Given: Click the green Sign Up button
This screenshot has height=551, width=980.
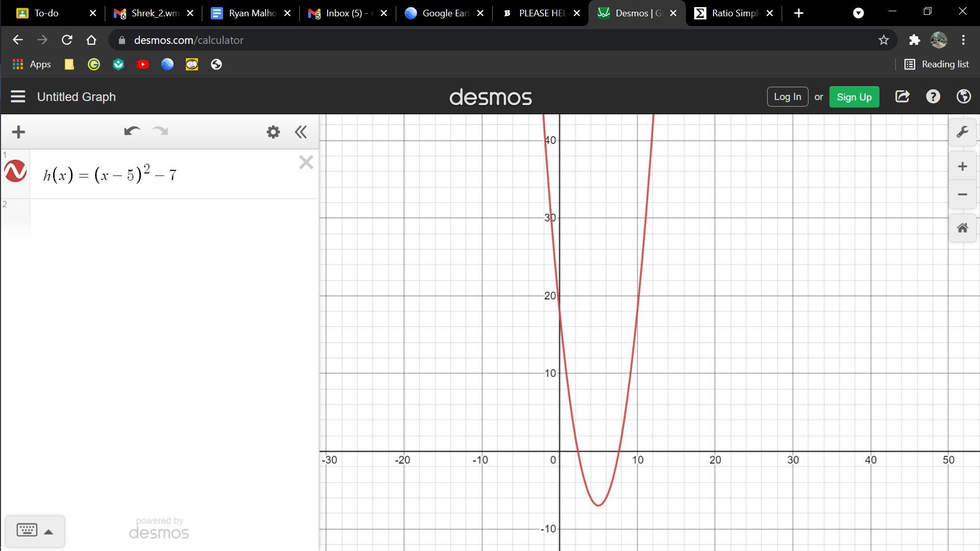Looking at the screenshot, I should click(854, 97).
